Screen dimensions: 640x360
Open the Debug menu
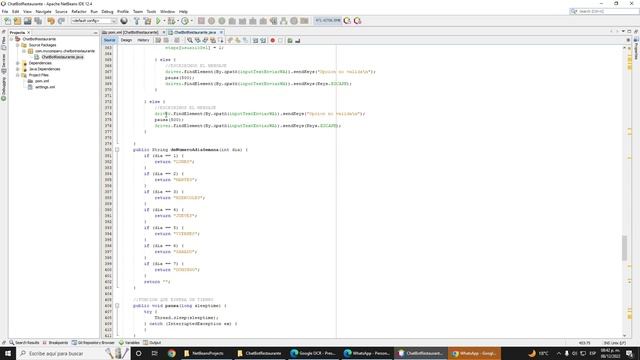pos(107,11)
